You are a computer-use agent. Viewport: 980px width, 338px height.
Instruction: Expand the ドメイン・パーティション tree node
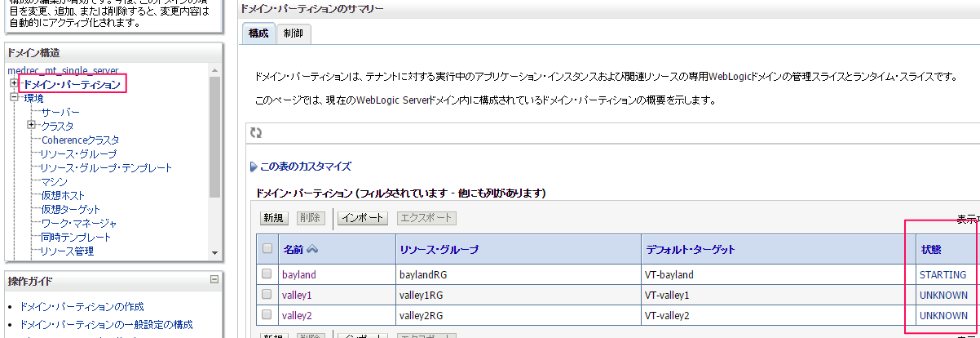coord(14,84)
